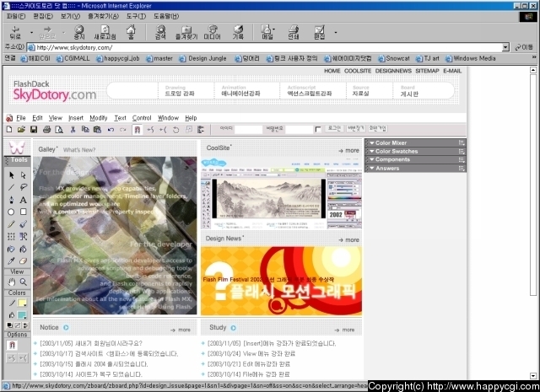Click the Cut scissors icon

coord(73,130)
